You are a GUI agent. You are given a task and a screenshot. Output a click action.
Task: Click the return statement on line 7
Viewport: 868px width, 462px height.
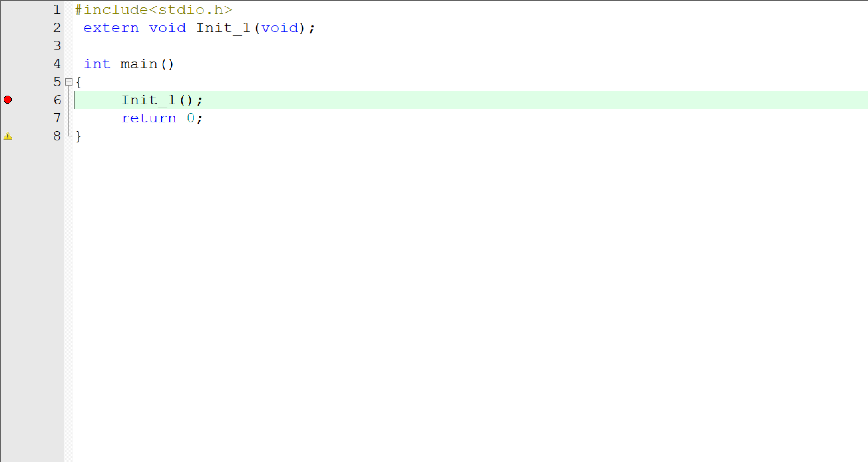(x=161, y=118)
